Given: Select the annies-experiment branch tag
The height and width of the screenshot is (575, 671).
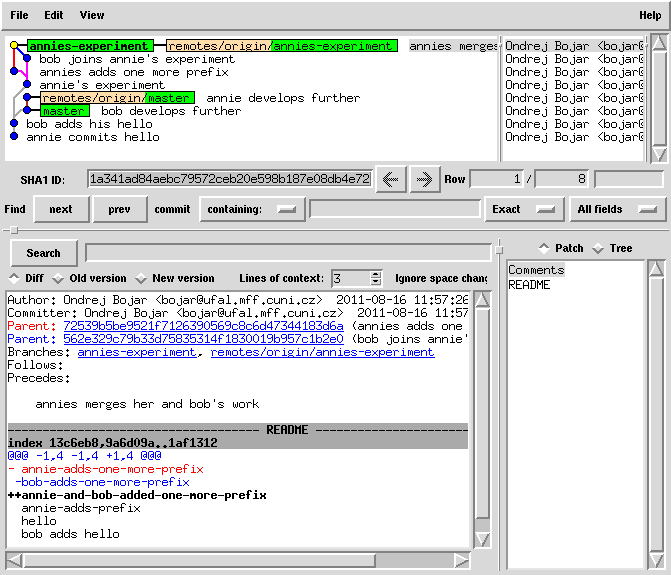Looking at the screenshot, I should [89, 46].
